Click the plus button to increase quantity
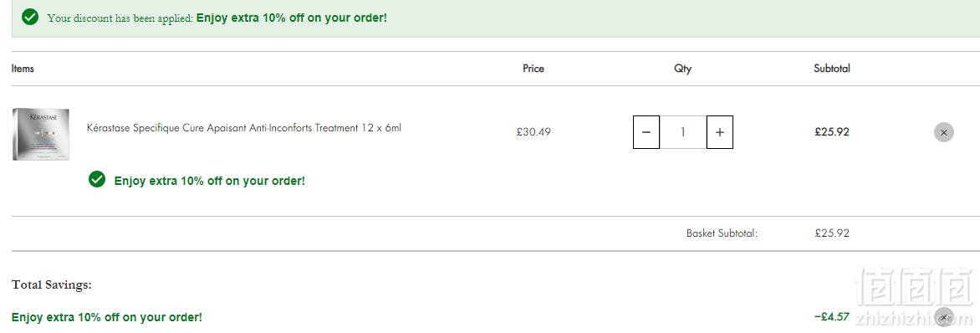980x333 pixels. (x=720, y=132)
